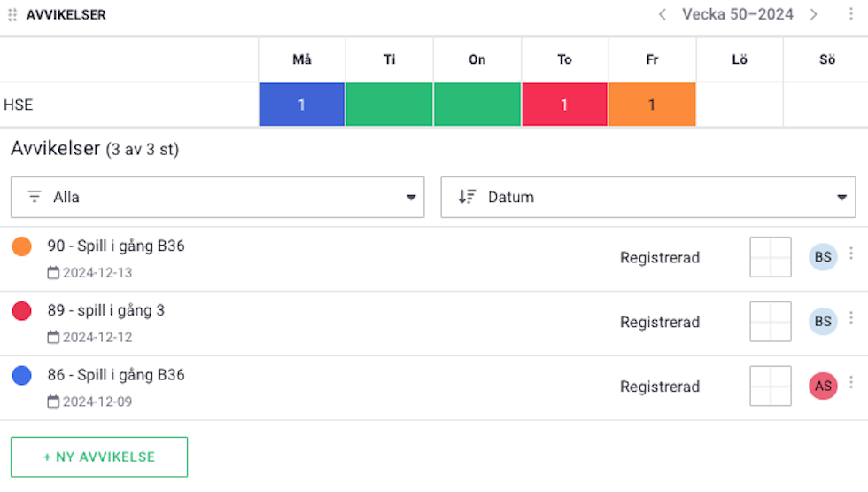The image size is (868, 492).
Task: Open more options for deviation 86
Action: [851, 382]
